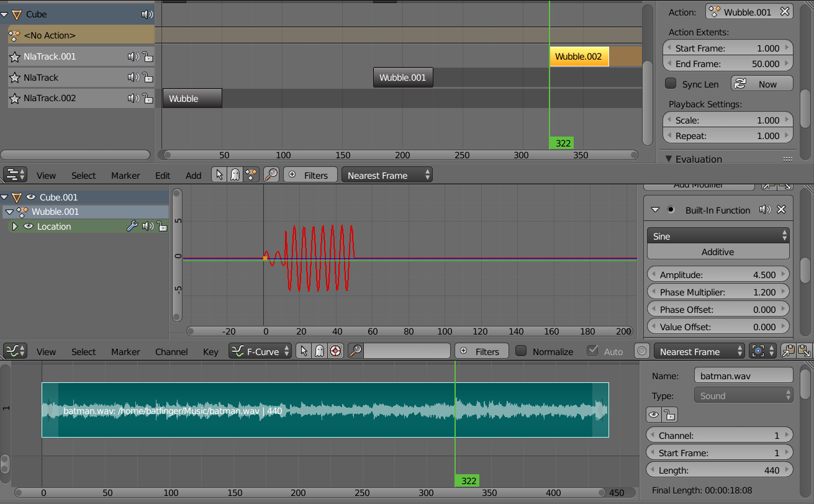814x504 pixels.
Task: Collapse the Evaluation panel
Action: click(669, 159)
